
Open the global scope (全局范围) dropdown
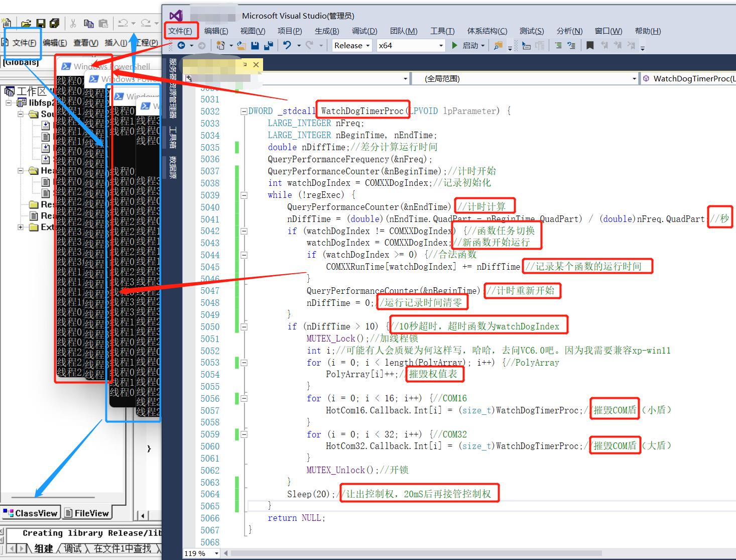point(524,79)
